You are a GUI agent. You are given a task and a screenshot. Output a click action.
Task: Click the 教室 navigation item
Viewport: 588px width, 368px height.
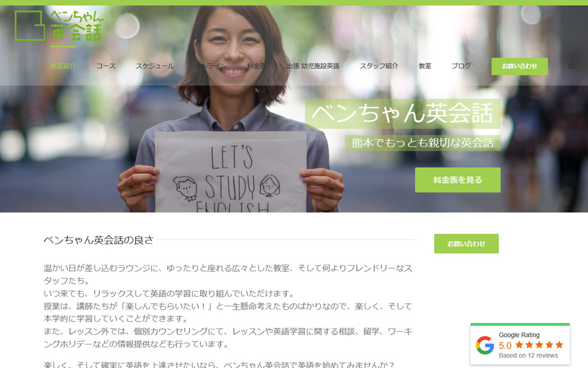tap(425, 66)
